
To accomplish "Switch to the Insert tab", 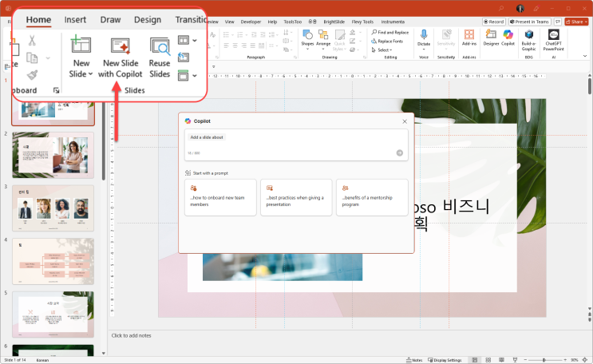I will click(76, 19).
